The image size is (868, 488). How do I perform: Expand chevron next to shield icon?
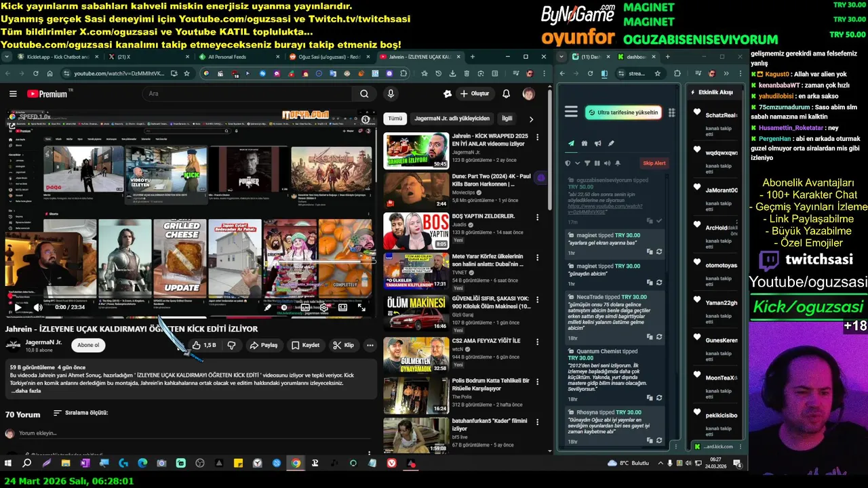577,163
